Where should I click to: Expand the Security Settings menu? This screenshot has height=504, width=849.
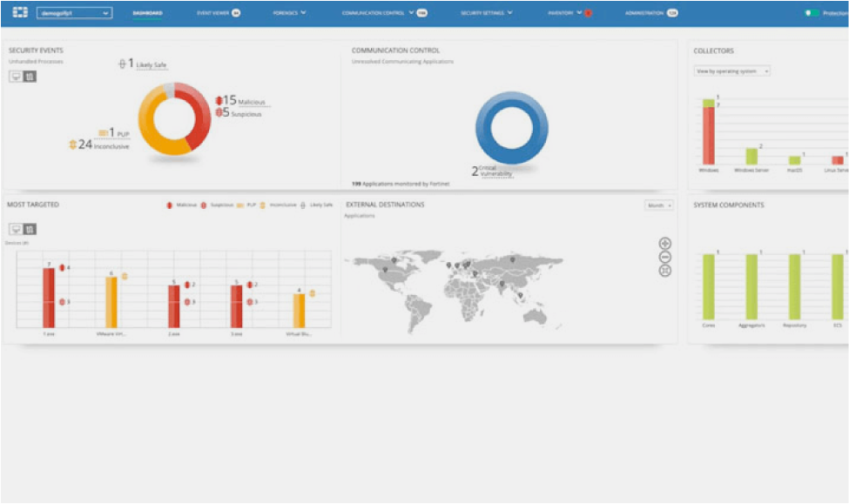486,12
